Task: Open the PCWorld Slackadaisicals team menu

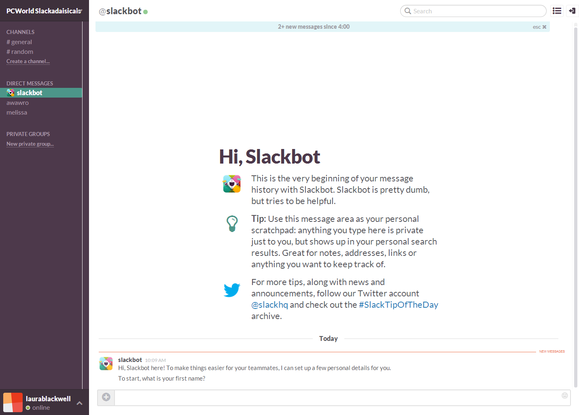Action: coord(44,11)
